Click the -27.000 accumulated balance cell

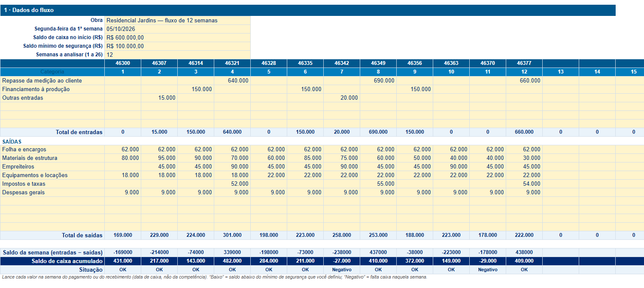[x=342, y=261]
